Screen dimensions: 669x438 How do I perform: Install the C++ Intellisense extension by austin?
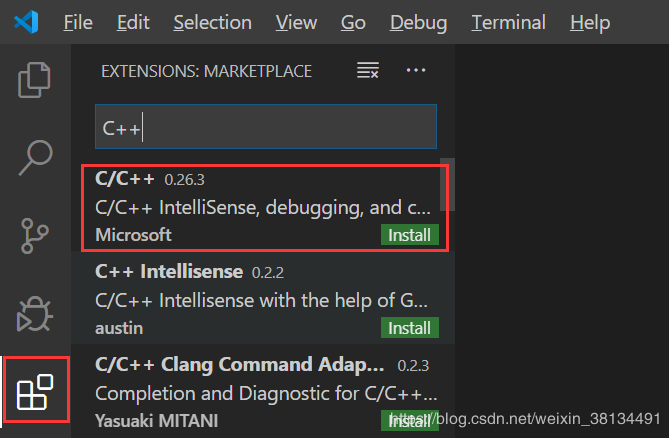click(x=409, y=328)
